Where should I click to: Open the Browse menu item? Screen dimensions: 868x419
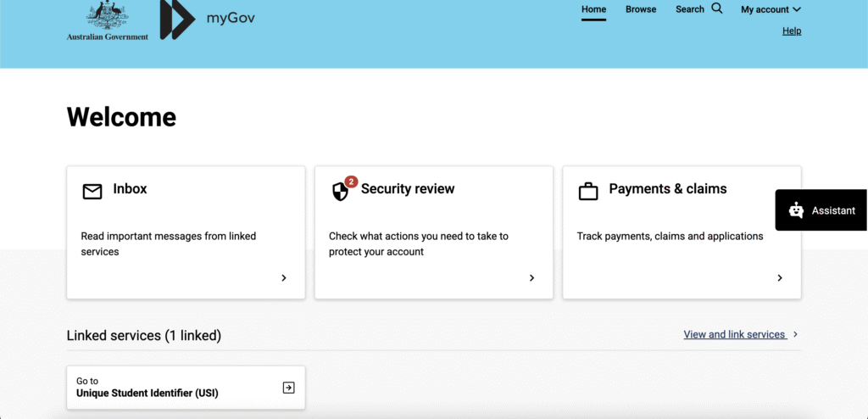641,9
